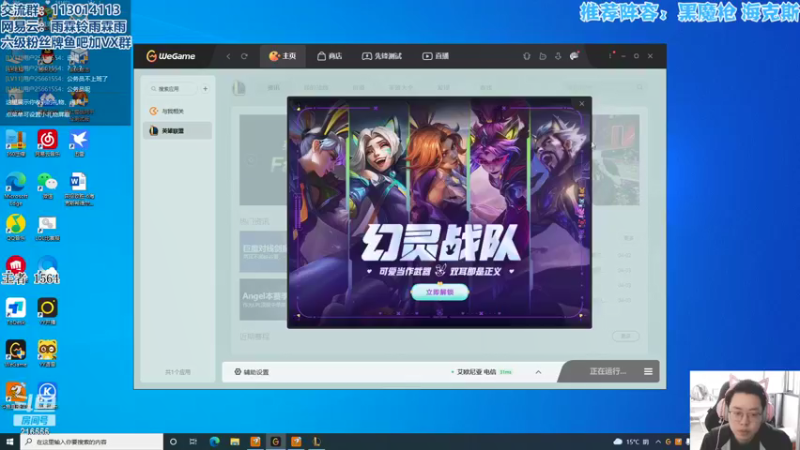This screenshot has height=450, width=800.
Task: Expand server list with the up chevron
Action: (x=538, y=372)
